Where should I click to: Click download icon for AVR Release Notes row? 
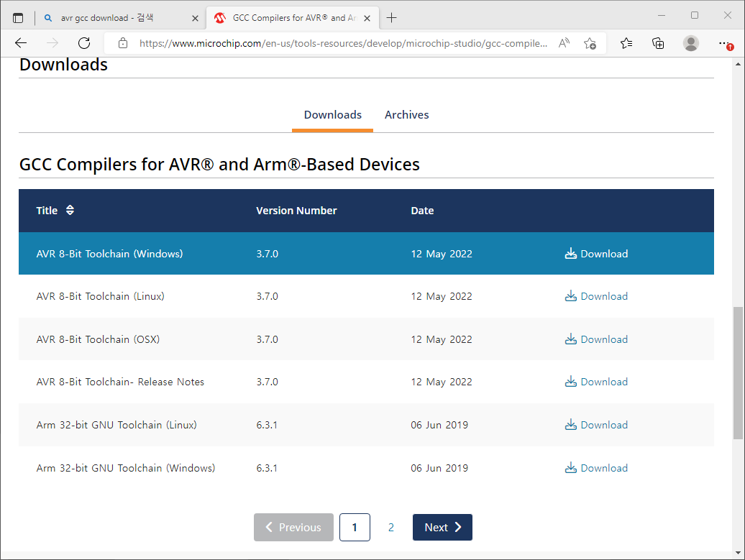pos(571,382)
